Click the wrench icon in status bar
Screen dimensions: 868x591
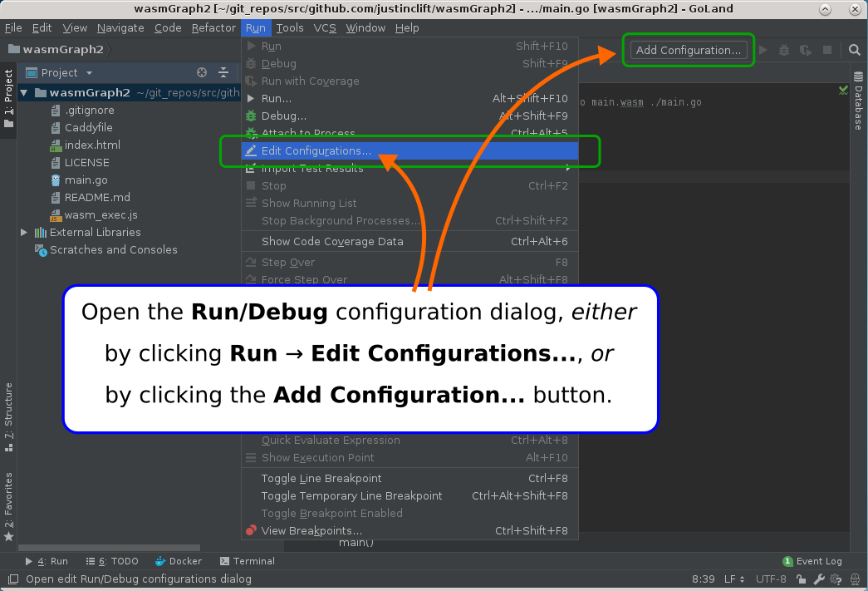coord(819,579)
